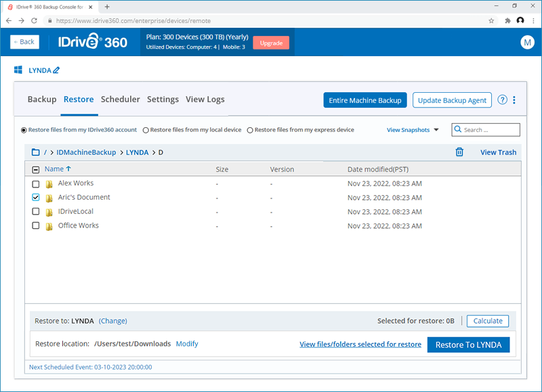Click the user avatar M icon
542x392 pixels.
[527, 42]
